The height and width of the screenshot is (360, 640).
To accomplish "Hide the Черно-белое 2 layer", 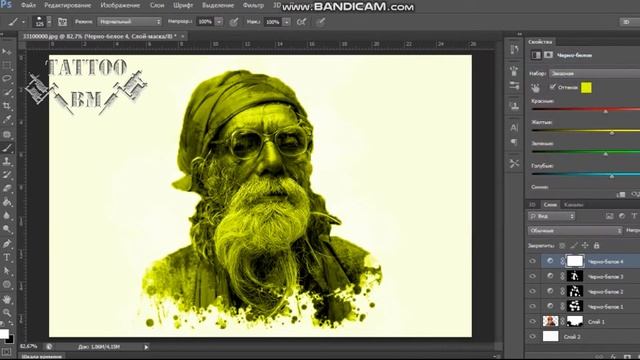I will pos(532,291).
